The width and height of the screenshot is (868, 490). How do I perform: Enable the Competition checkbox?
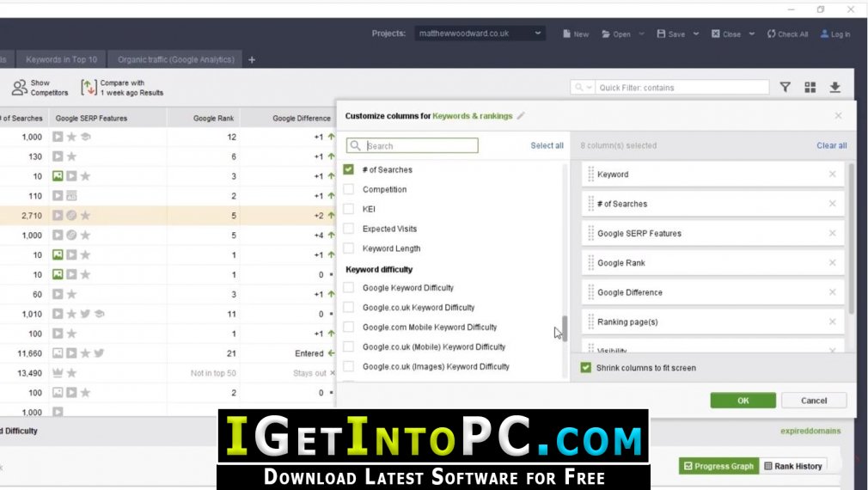click(x=348, y=189)
